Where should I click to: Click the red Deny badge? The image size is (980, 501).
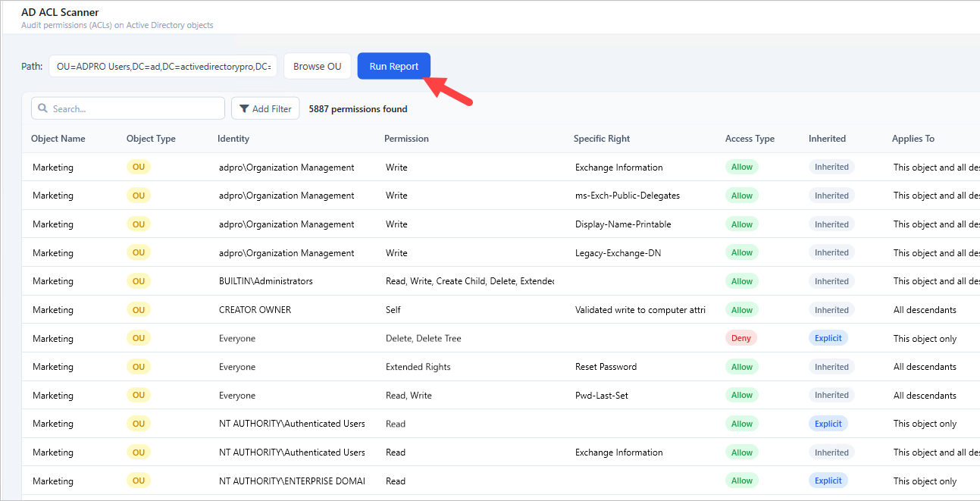pyautogui.click(x=741, y=338)
